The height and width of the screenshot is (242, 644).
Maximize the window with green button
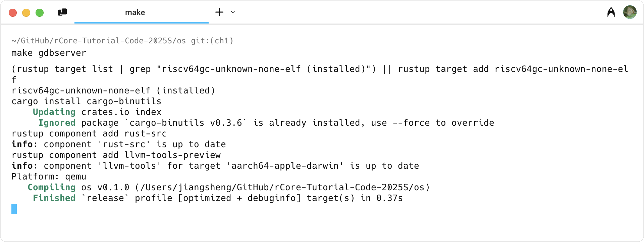point(40,13)
